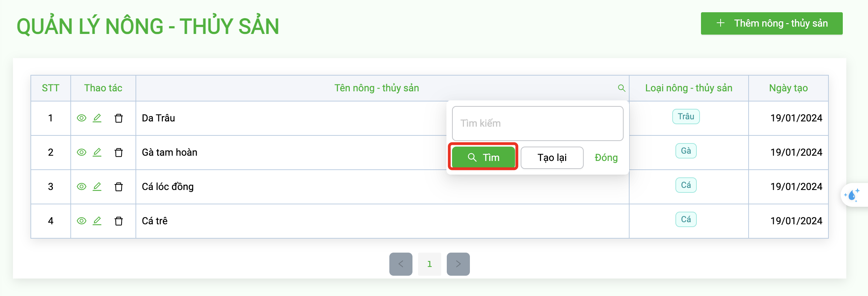Click the Tìm search button
The width and height of the screenshot is (868, 296).
click(483, 157)
